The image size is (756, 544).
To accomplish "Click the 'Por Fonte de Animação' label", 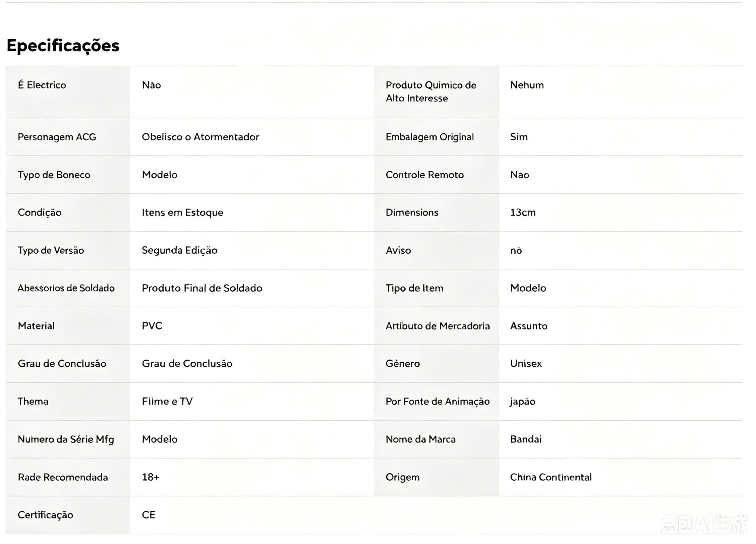I will [x=437, y=402].
